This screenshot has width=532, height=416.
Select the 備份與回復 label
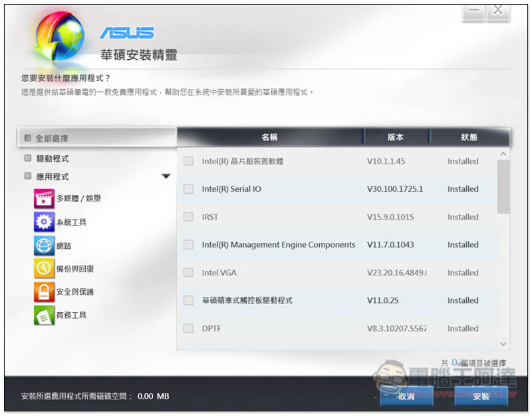click(75, 269)
